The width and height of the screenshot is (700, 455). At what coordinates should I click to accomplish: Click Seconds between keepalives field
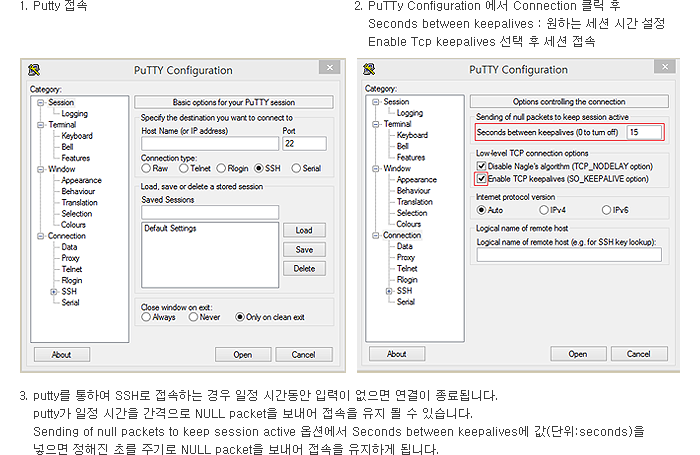click(x=644, y=132)
